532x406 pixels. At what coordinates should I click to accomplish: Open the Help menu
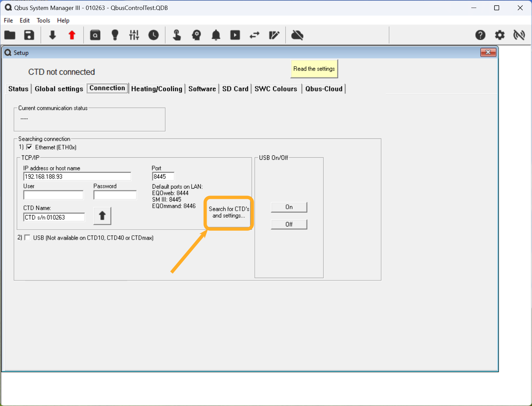(63, 20)
